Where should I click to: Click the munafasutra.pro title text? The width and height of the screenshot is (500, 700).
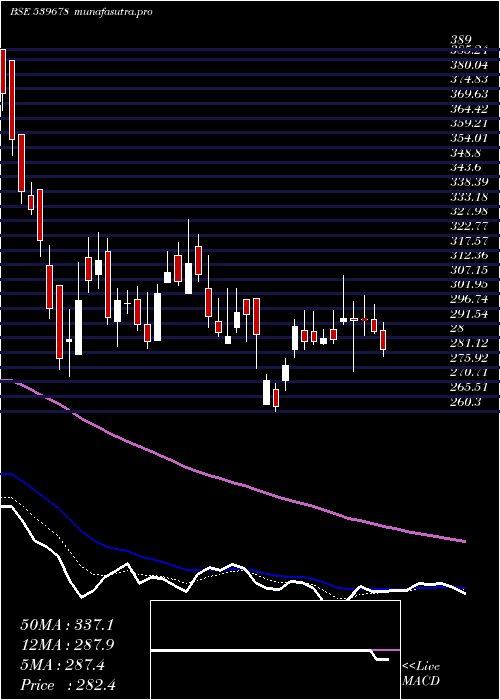pos(112,12)
